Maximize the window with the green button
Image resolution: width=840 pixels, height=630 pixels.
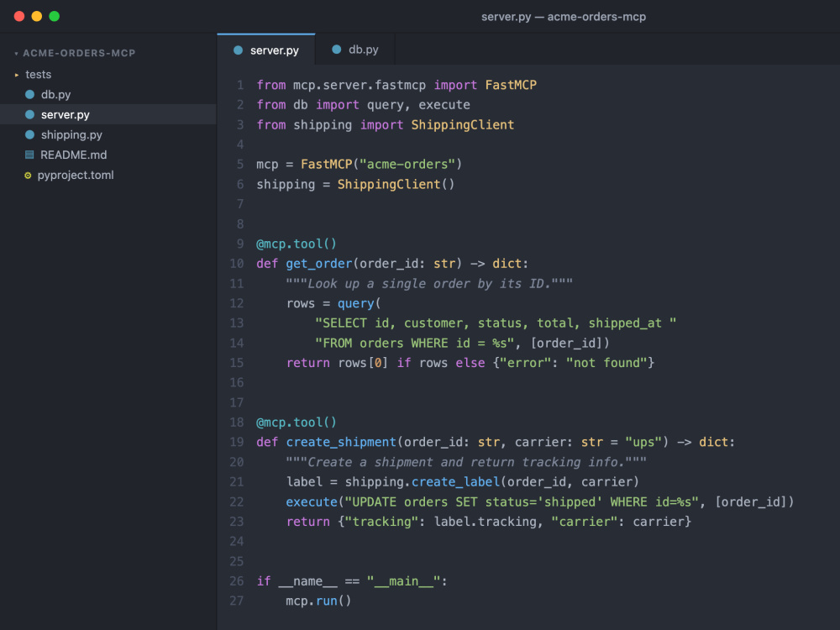pyautogui.click(x=54, y=16)
